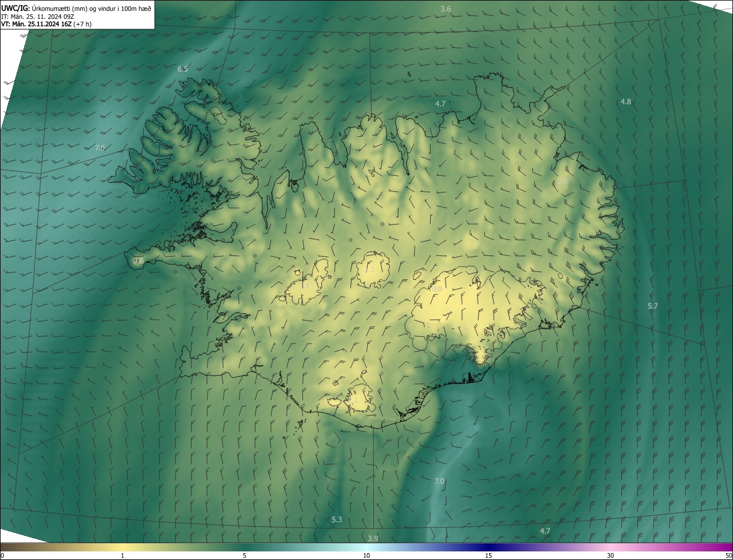
Task: Select the 2.6 label at Snæfellsnes peninsula tip
Action: [139, 261]
